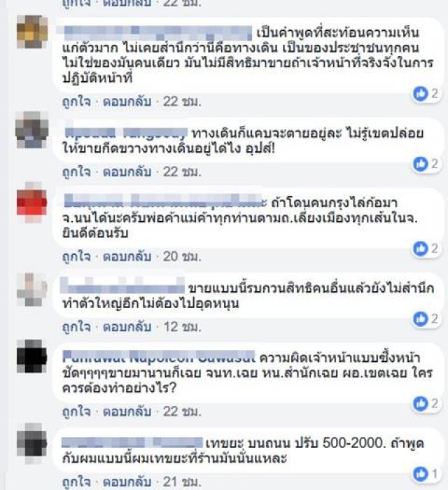Click ถูกใจ under the first comment
The image size is (448, 490).
pyautogui.click(x=76, y=102)
